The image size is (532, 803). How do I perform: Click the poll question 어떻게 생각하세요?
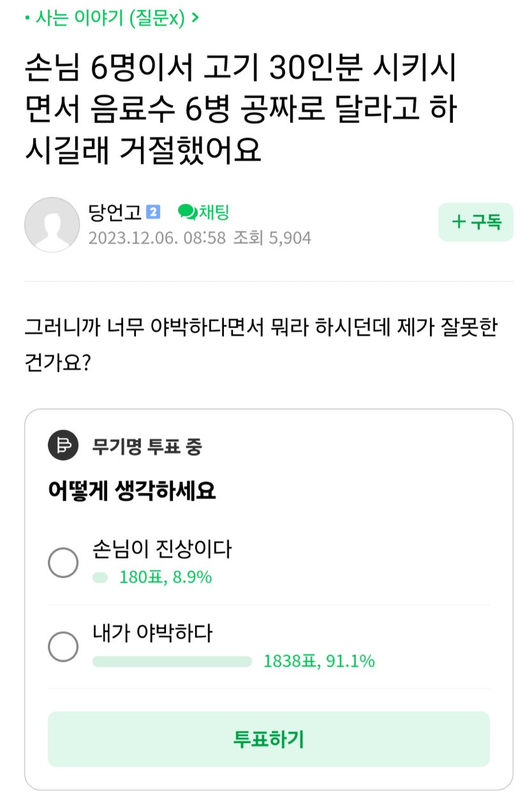(132, 490)
